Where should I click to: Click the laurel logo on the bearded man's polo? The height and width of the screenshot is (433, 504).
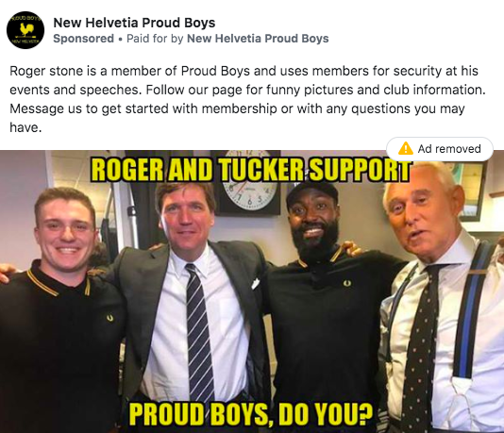click(x=346, y=283)
